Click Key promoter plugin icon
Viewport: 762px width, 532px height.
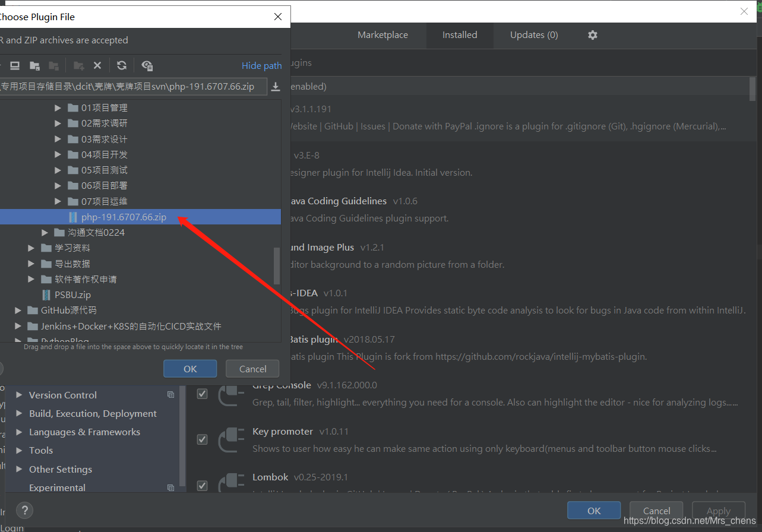tap(231, 440)
